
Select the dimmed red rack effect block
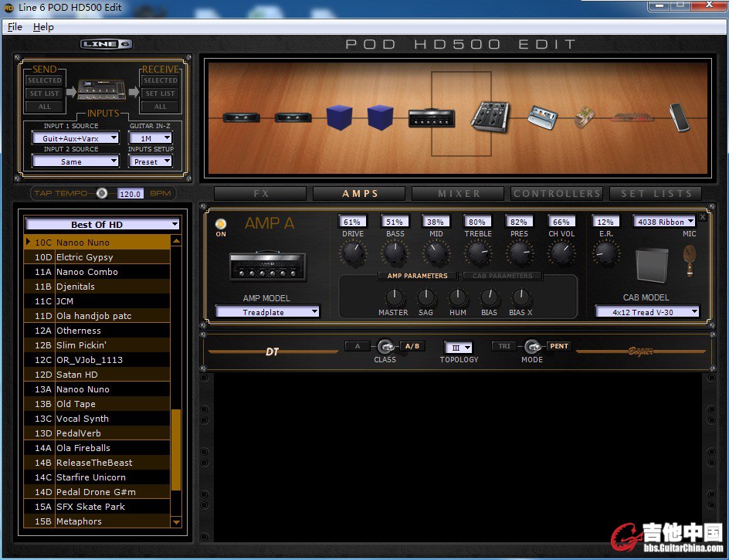[x=632, y=117]
